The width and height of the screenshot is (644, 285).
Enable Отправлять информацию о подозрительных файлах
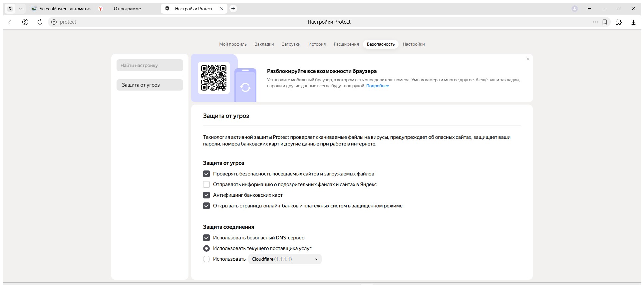point(206,184)
